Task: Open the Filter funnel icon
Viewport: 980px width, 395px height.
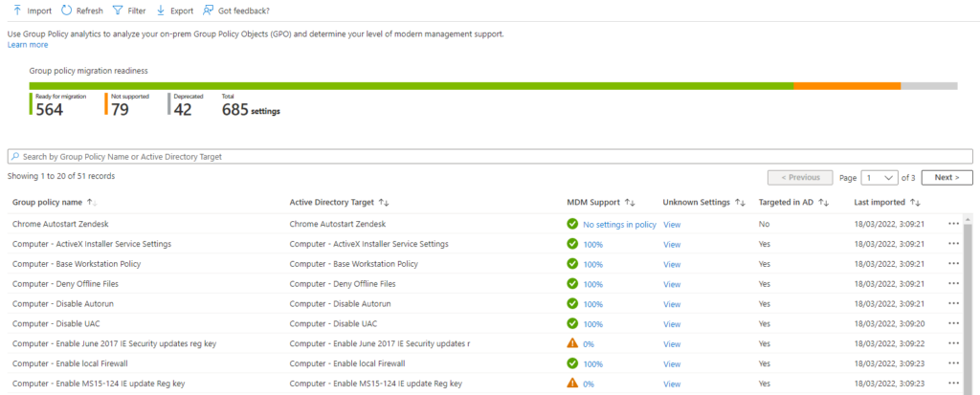Action: click(x=118, y=10)
